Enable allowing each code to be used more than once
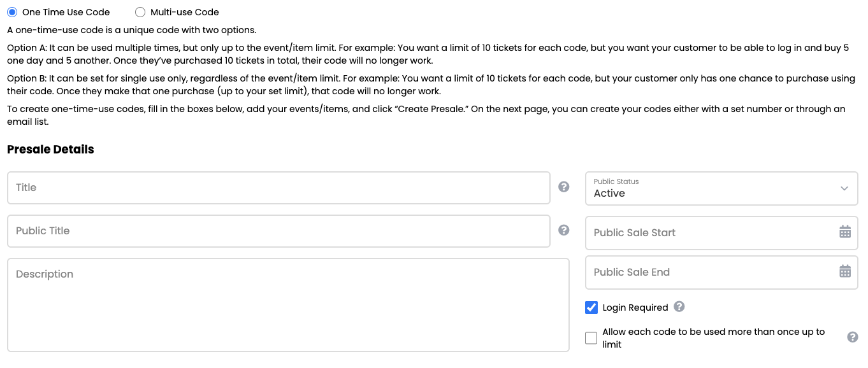The height and width of the screenshot is (368, 868). (x=591, y=338)
